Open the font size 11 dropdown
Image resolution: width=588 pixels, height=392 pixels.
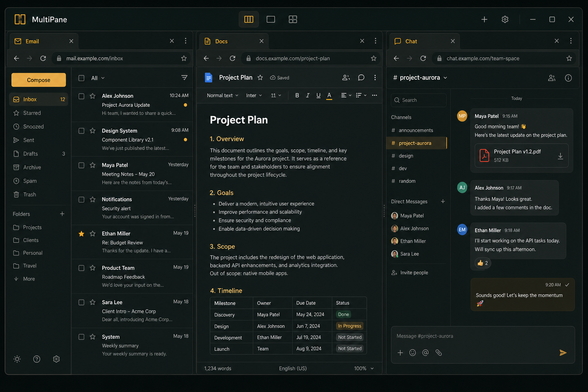tap(276, 95)
